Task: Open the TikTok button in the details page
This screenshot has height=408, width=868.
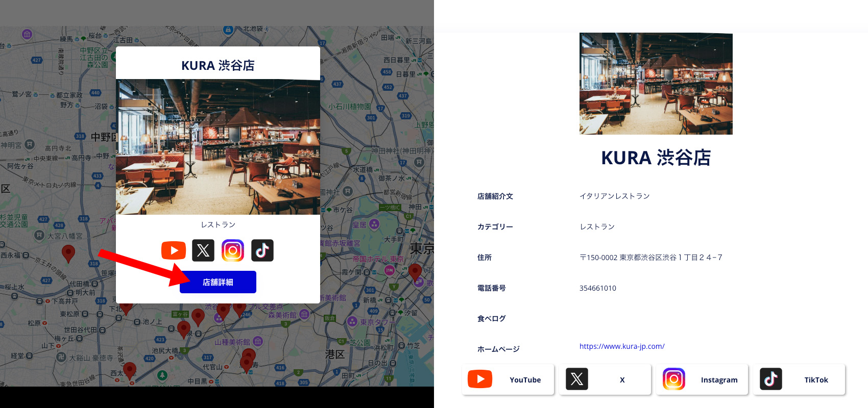Action: point(799,379)
